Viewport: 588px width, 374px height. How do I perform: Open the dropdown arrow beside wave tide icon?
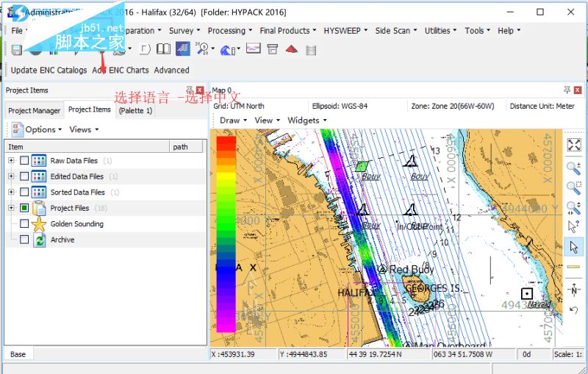[238, 48]
